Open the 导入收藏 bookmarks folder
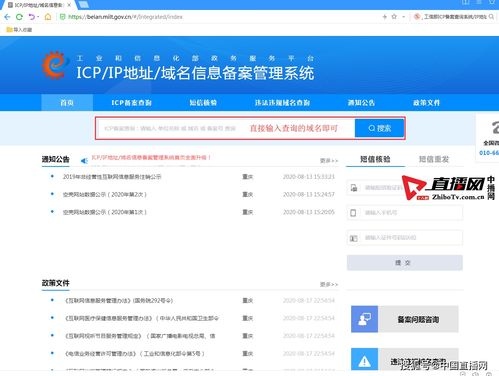The width and height of the screenshot is (499, 376). point(19,30)
